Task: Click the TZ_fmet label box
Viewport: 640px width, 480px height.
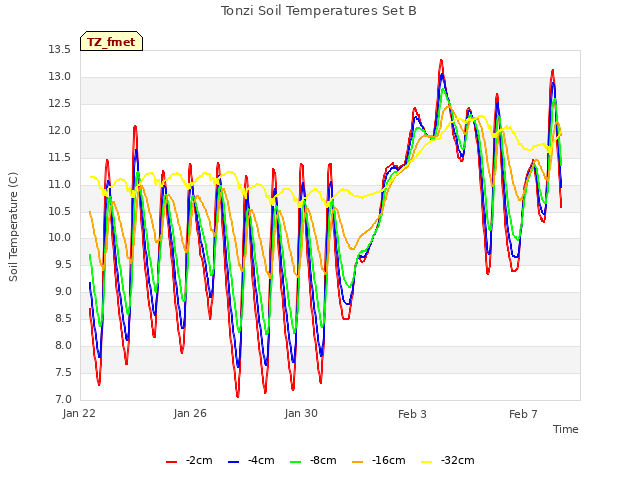Action: (x=111, y=41)
